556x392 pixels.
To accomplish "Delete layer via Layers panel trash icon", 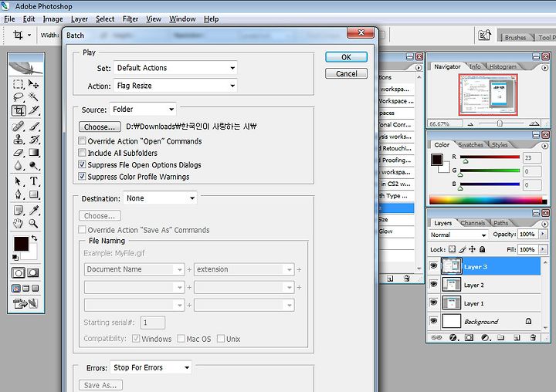I will point(533,337).
